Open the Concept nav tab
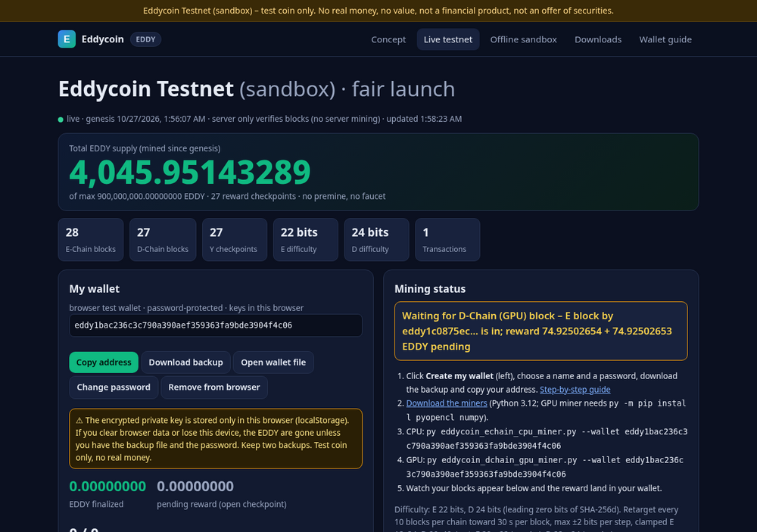The height and width of the screenshot is (532, 757). [x=388, y=39]
